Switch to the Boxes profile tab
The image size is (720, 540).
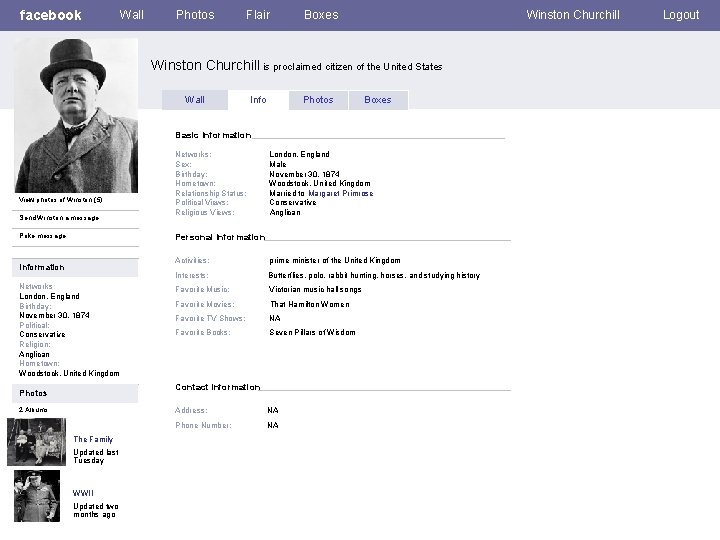378,100
